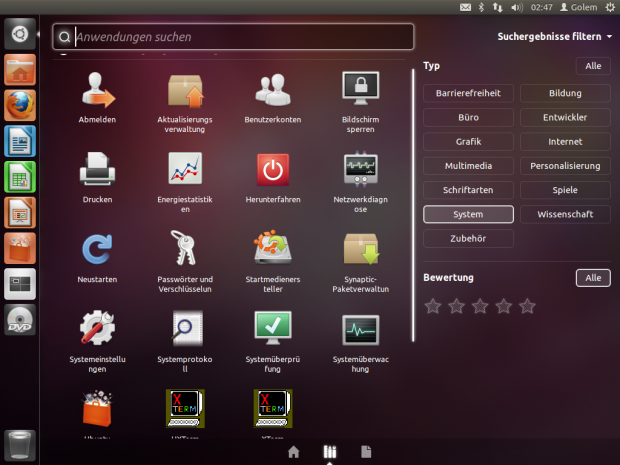This screenshot has width=620, height=465.
Task: Set rating filter to one star
Action: 433,306
